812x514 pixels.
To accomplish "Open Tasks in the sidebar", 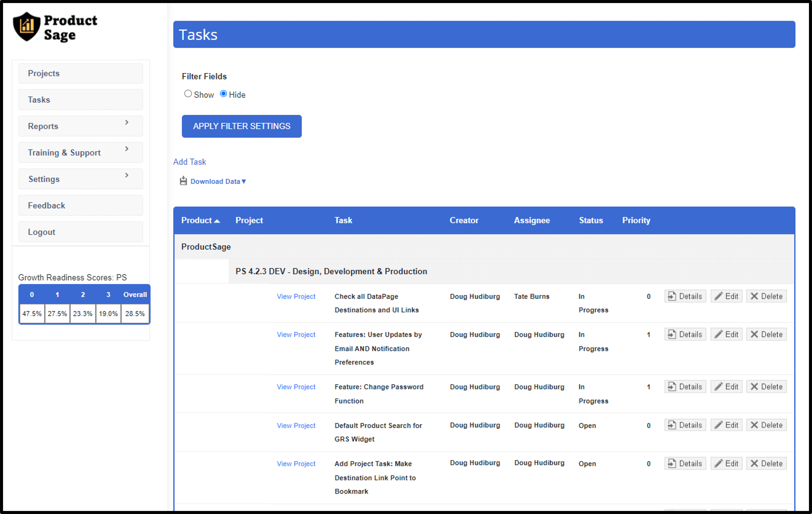I will (81, 100).
